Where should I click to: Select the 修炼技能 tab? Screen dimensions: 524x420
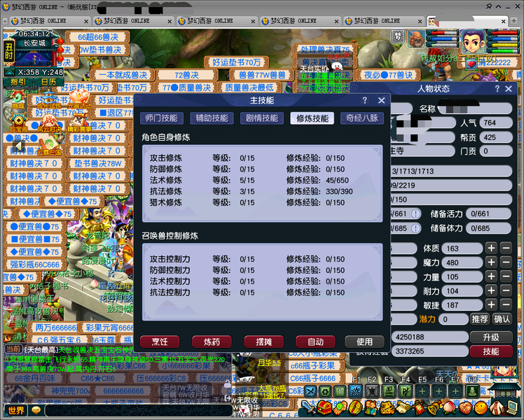pos(312,118)
